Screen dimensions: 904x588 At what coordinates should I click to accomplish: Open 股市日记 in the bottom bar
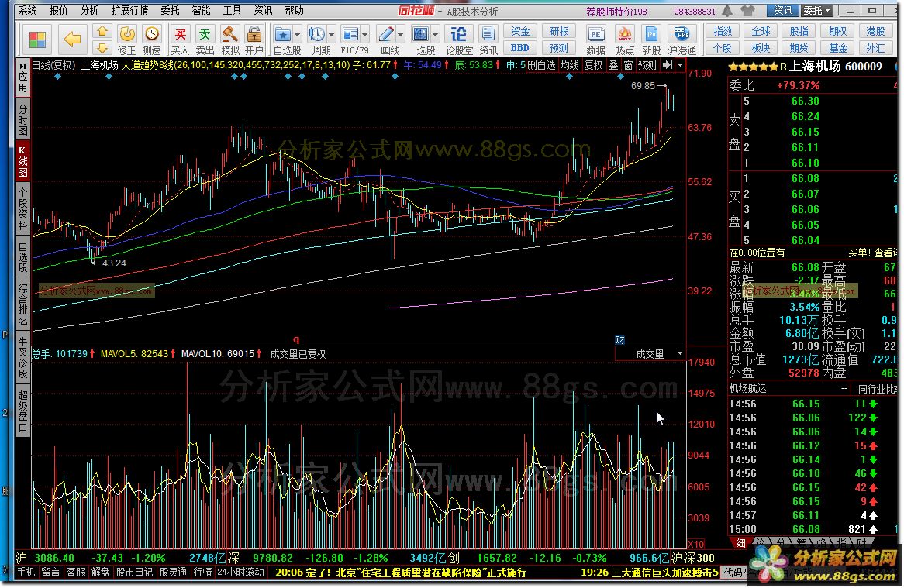coord(134,573)
